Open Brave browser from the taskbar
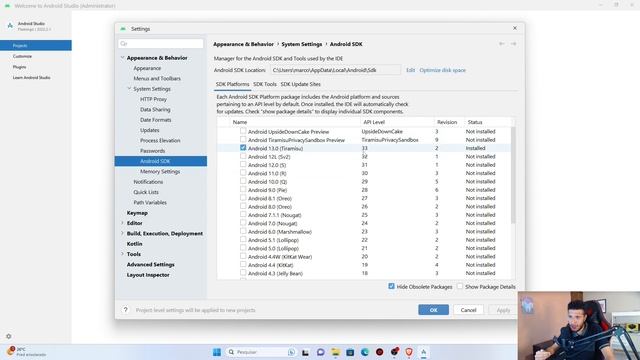640x360 pixels. coord(409,352)
